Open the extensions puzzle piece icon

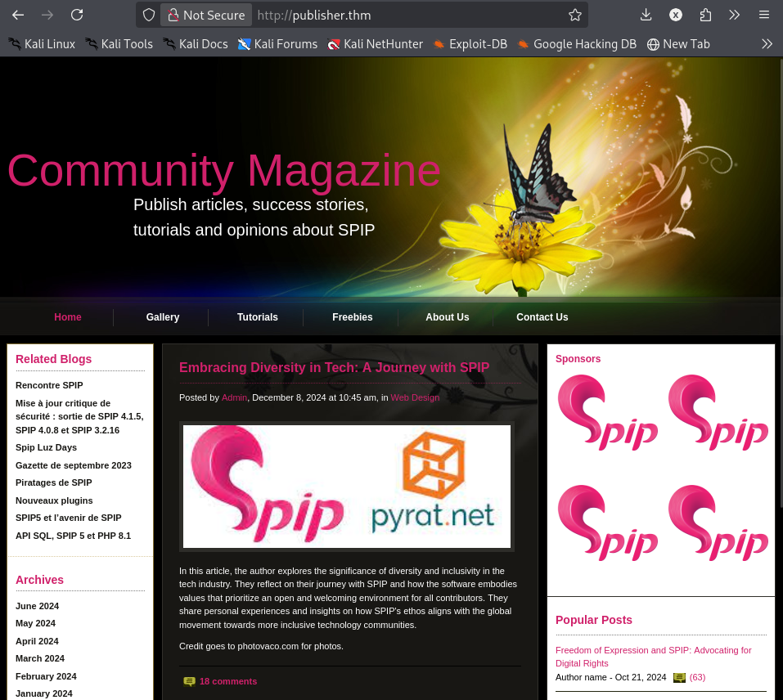coord(705,15)
